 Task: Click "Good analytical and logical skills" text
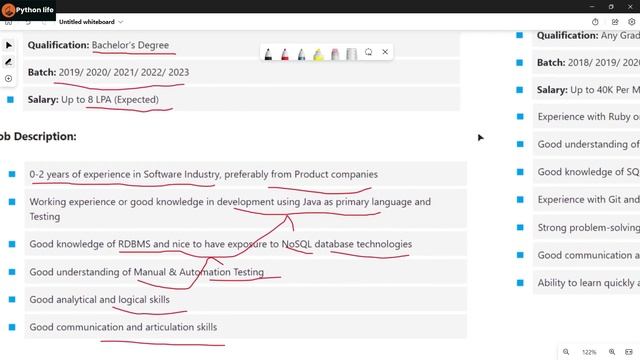(x=99, y=300)
